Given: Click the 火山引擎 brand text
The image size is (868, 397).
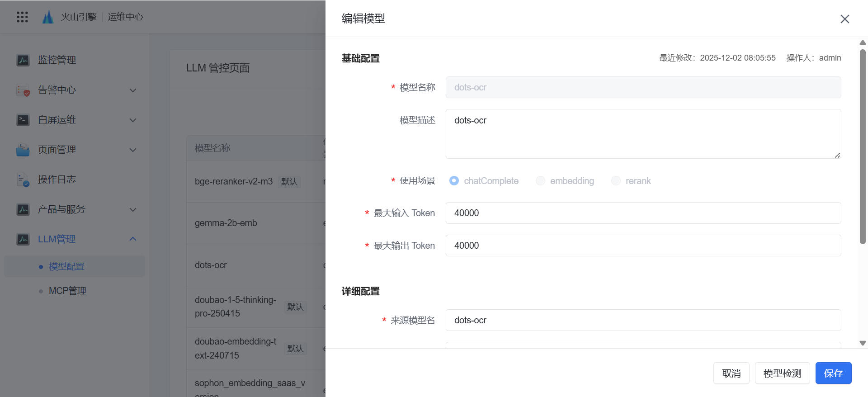Looking at the screenshot, I should tap(79, 17).
